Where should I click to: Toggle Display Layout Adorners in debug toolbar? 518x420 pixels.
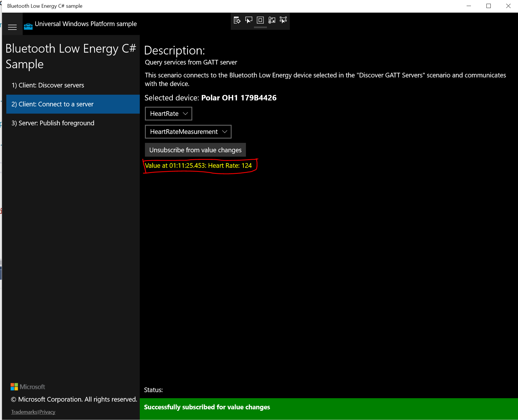pyautogui.click(x=260, y=20)
